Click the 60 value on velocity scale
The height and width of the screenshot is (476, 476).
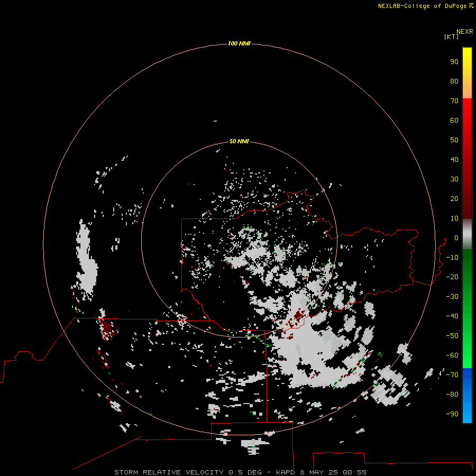click(x=454, y=121)
